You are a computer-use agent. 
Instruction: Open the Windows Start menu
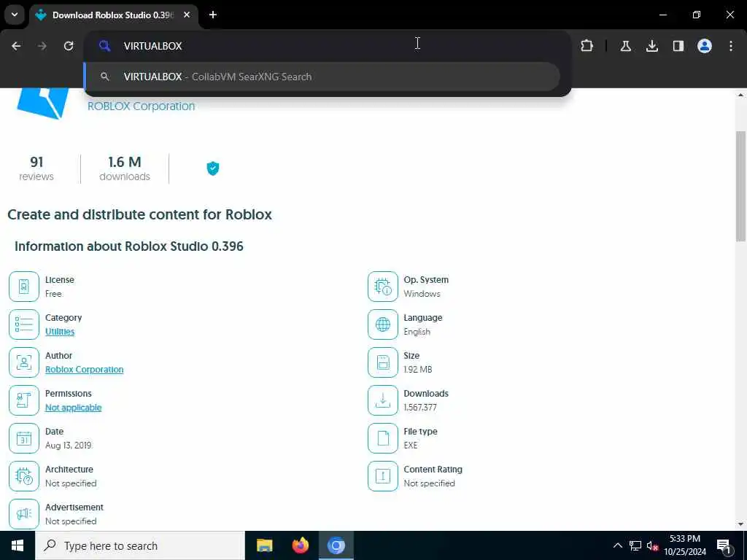pos(18,545)
